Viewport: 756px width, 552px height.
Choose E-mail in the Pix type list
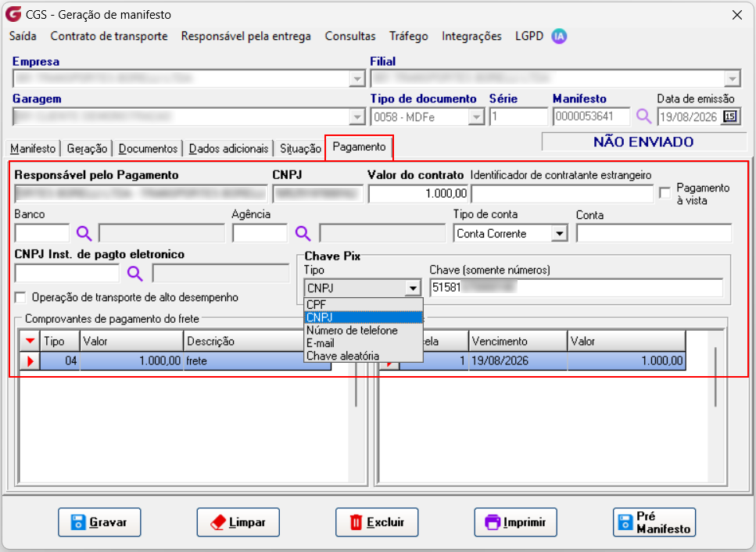[364, 342]
